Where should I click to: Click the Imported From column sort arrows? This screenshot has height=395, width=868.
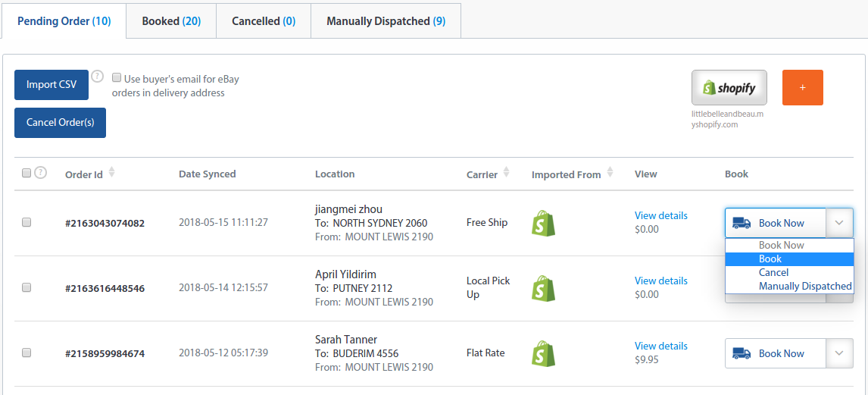(x=610, y=173)
